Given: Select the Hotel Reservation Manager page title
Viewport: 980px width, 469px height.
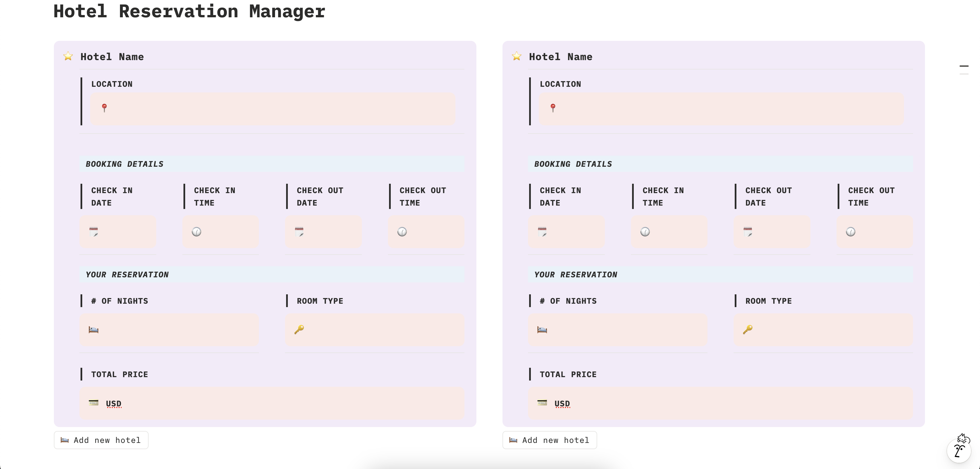Looking at the screenshot, I should 189,11.
